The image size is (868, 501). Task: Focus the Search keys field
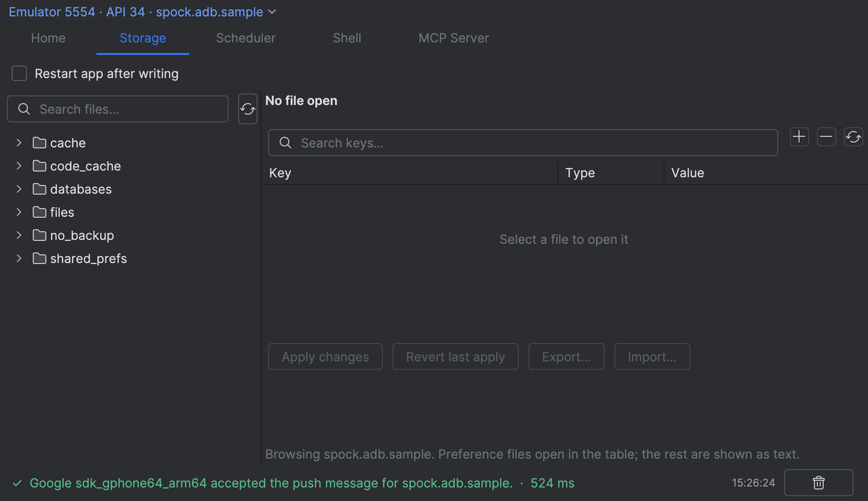(x=523, y=143)
